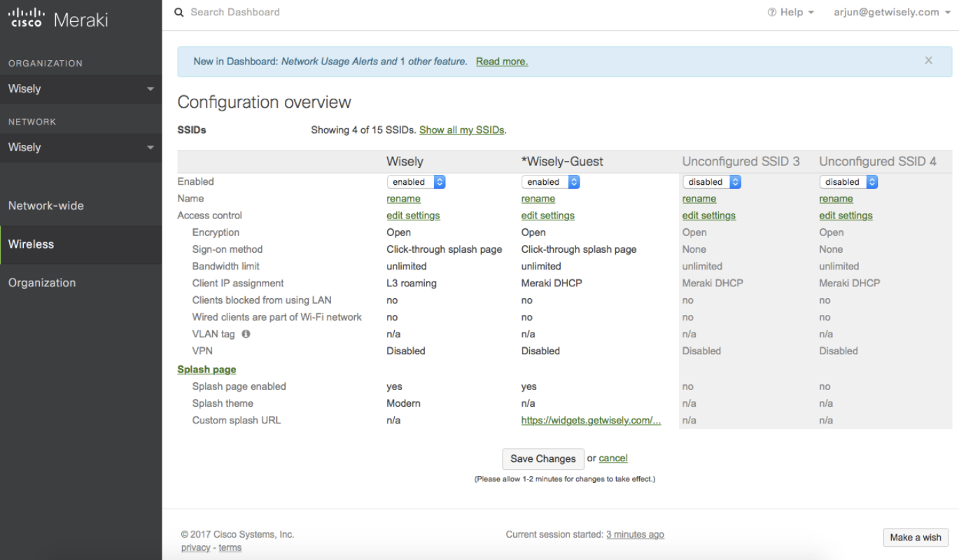The width and height of the screenshot is (959, 560).
Task: Open the Organization Wisely dropdown
Action: (81, 89)
